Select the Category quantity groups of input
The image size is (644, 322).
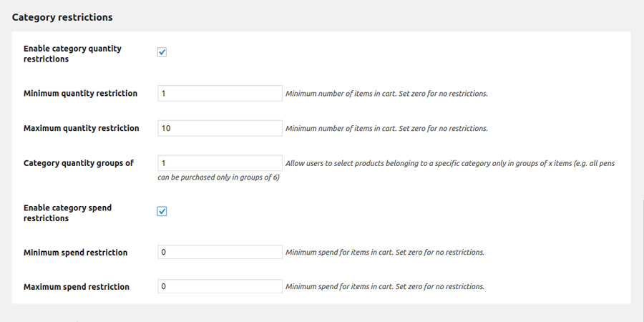pyautogui.click(x=220, y=163)
